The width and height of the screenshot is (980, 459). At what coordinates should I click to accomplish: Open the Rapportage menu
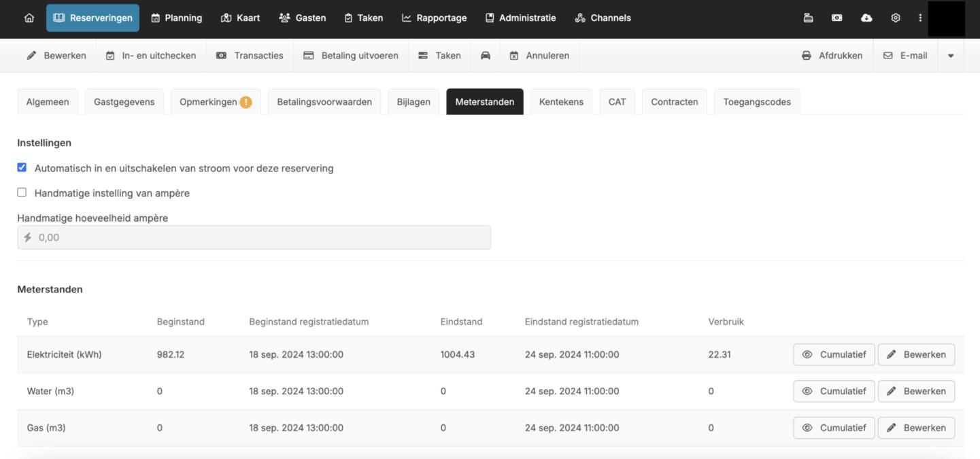(434, 18)
